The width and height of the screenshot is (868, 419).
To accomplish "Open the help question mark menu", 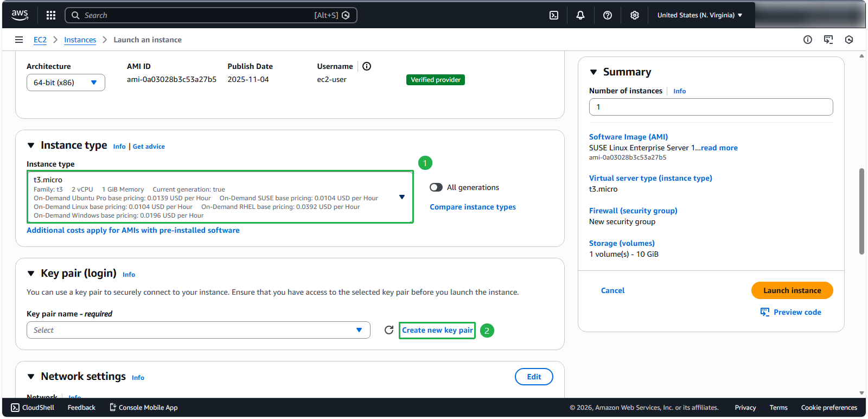I will [x=608, y=15].
